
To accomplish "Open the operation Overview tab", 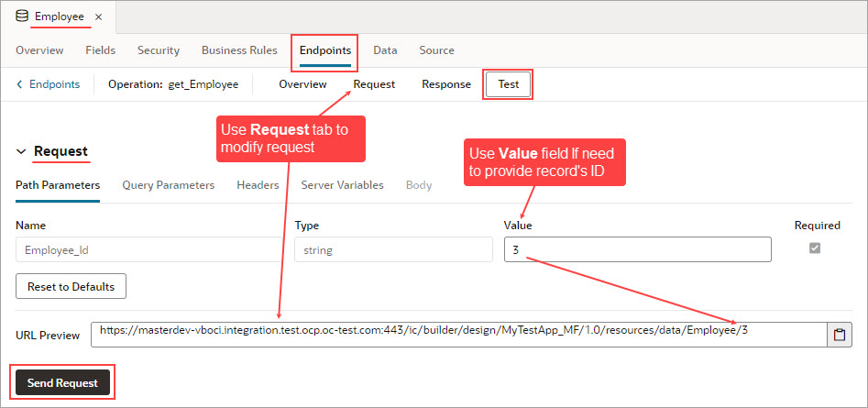I will coord(302,84).
